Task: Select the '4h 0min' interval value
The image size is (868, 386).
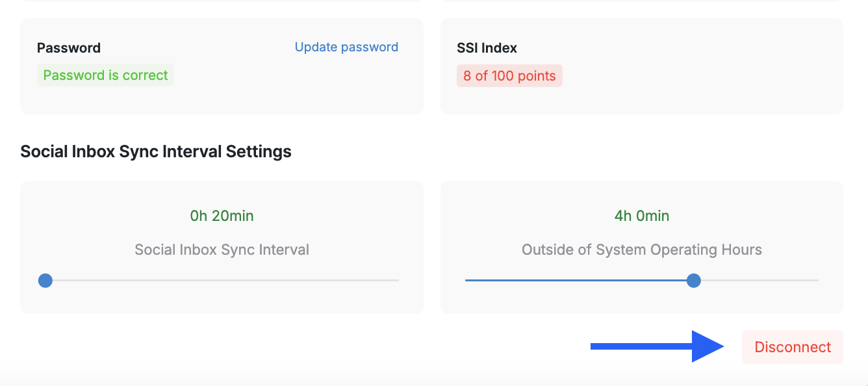Action: (x=642, y=216)
